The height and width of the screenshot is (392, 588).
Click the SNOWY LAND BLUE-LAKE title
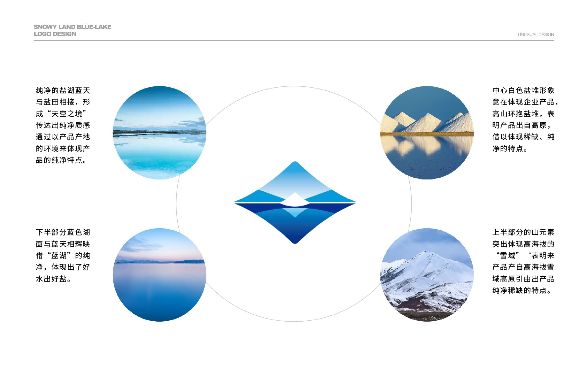72,27
